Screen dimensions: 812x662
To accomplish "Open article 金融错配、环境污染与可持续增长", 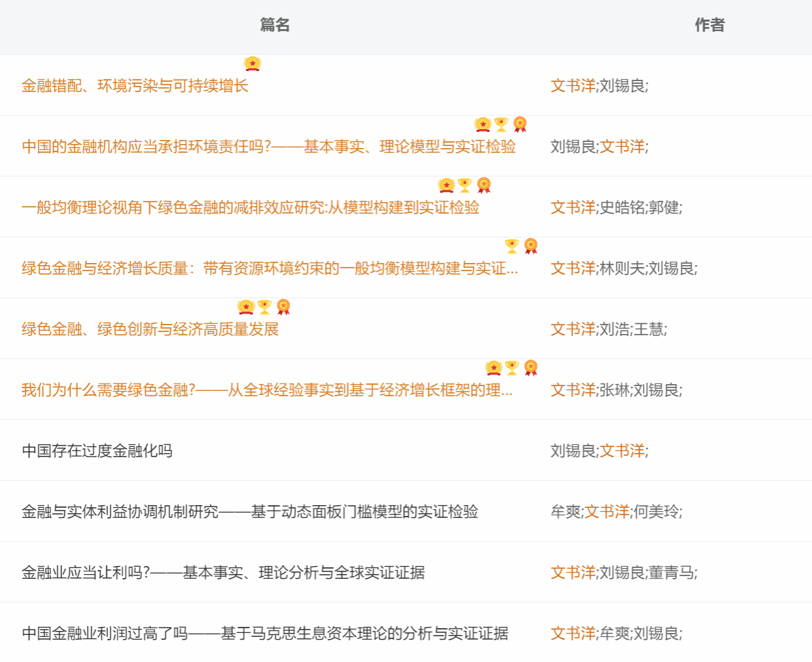I will tap(135, 86).
